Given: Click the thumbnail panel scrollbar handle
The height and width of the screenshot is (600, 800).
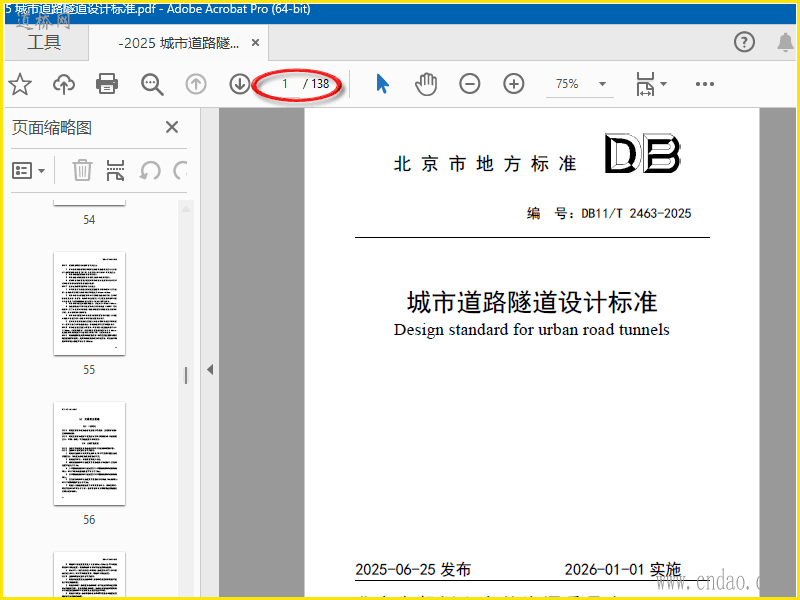Looking at the screenshot, I should (186, 376).
